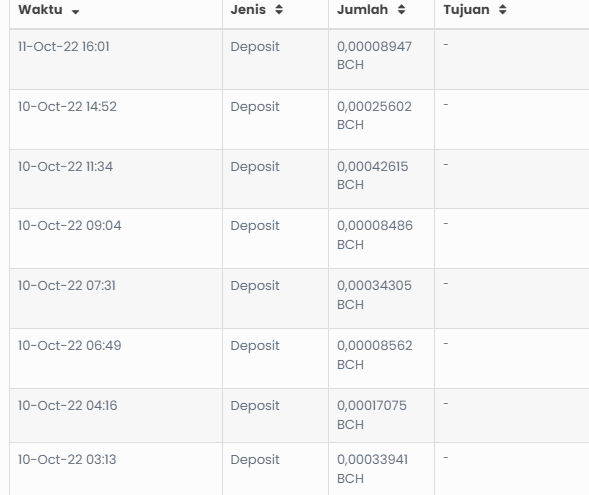Click the Jenis sort arrows icon
Viewport: 589px width, 495px height.
(x=279, y=9)
